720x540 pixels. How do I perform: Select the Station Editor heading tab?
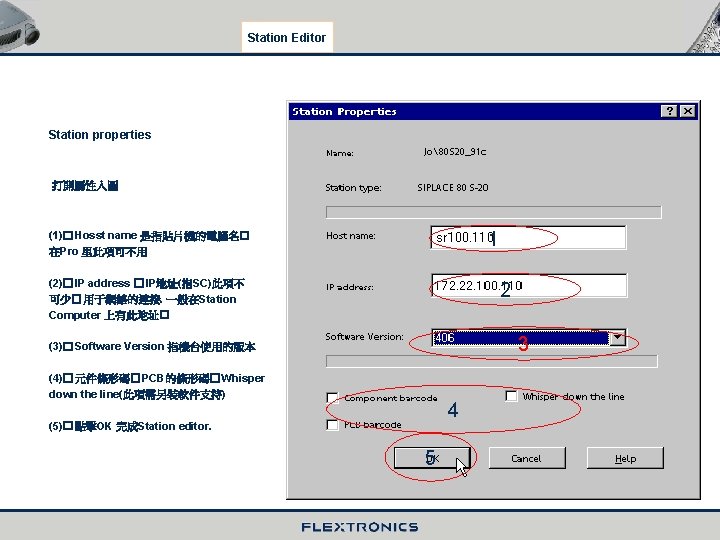(x=287, y=37)
